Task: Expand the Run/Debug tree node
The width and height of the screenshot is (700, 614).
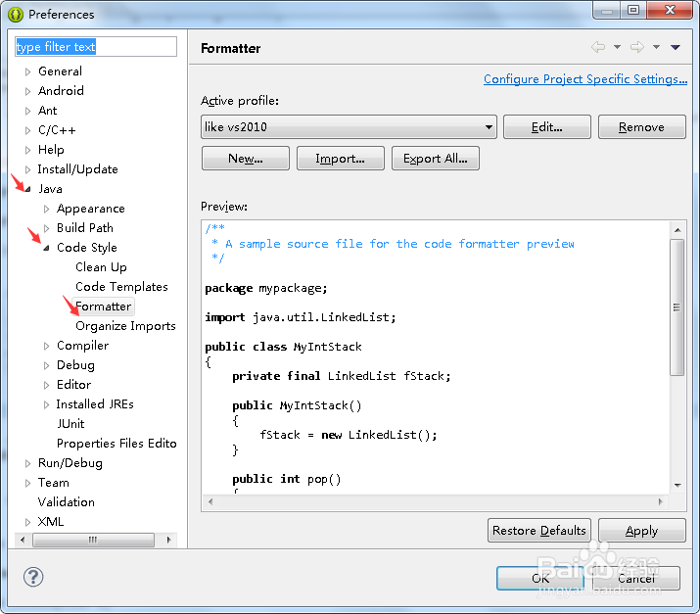Action: [27, 463]
